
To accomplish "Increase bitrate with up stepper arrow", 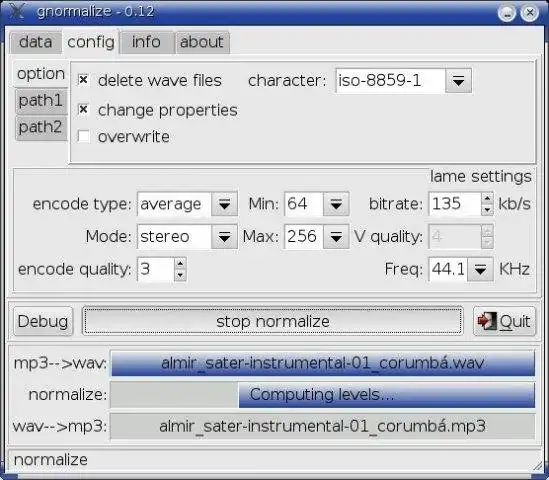I will (487, 198).
